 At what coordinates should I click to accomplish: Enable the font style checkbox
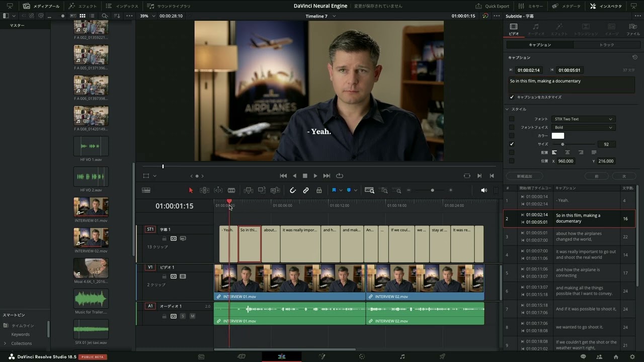click(512, 119)
